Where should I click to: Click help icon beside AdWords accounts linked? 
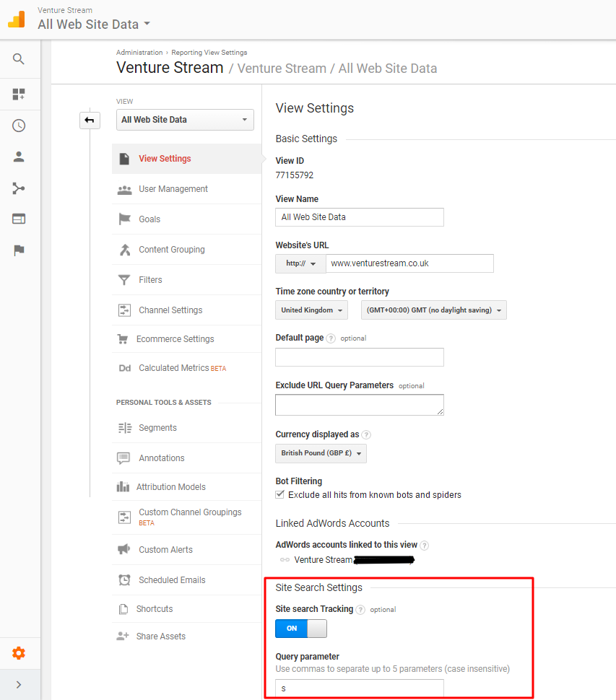pos(425,545)
